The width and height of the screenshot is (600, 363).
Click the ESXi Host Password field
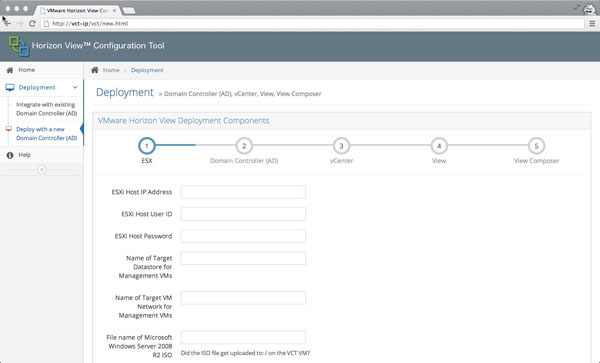[x=243, y=236]
